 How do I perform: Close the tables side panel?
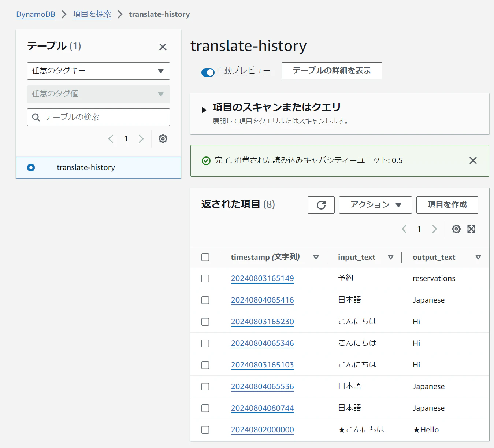tap(163, 47)
